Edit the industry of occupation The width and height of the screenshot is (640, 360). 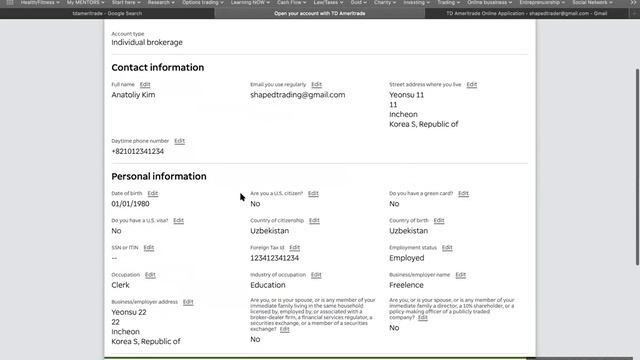click(316, 275)
